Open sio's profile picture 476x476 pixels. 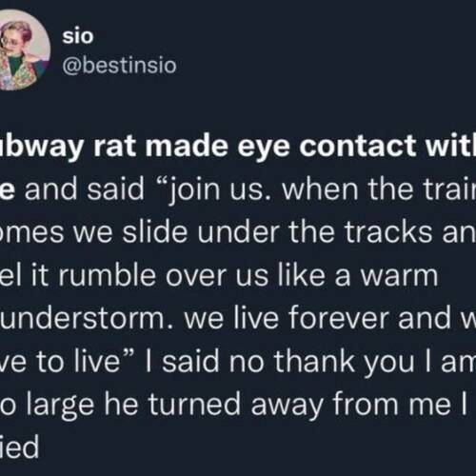pyautogui.click(x=22, y=50)
